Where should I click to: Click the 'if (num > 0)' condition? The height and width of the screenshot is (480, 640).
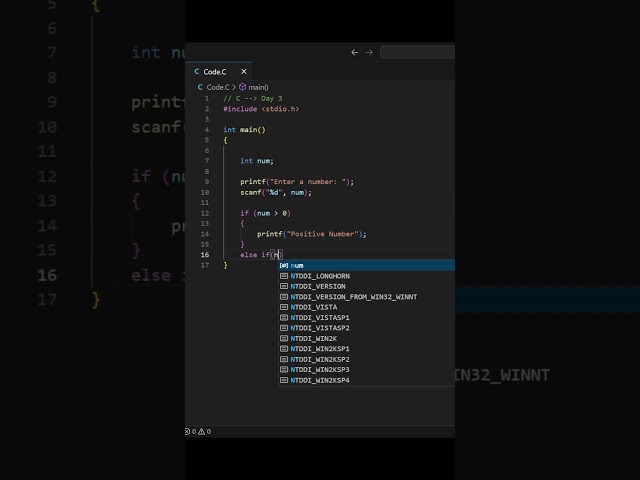265,213
